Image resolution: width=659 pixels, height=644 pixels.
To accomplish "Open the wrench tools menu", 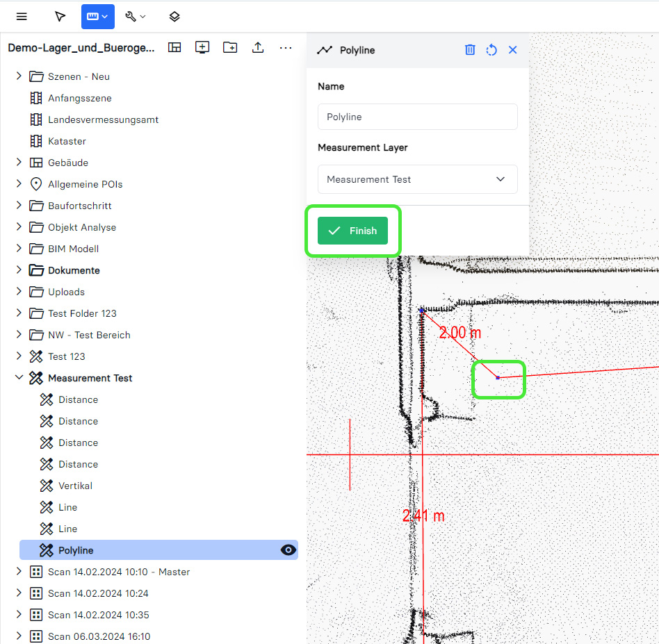I will (x=136, y=17).
